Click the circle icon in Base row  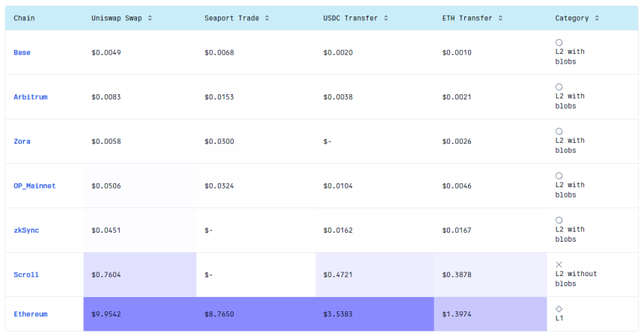pos(559,43)
